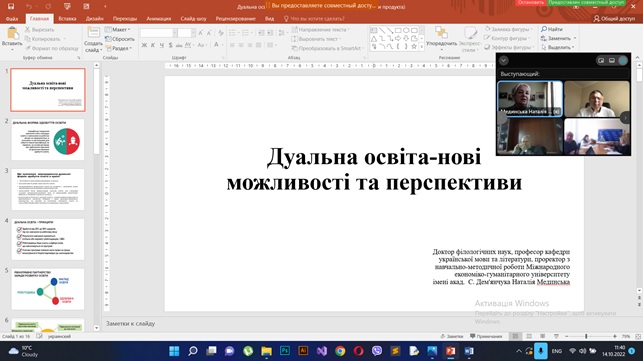Open Illustrator from the taskbar
The width and height of the screenshot is (643, 361).
(303, 351)
